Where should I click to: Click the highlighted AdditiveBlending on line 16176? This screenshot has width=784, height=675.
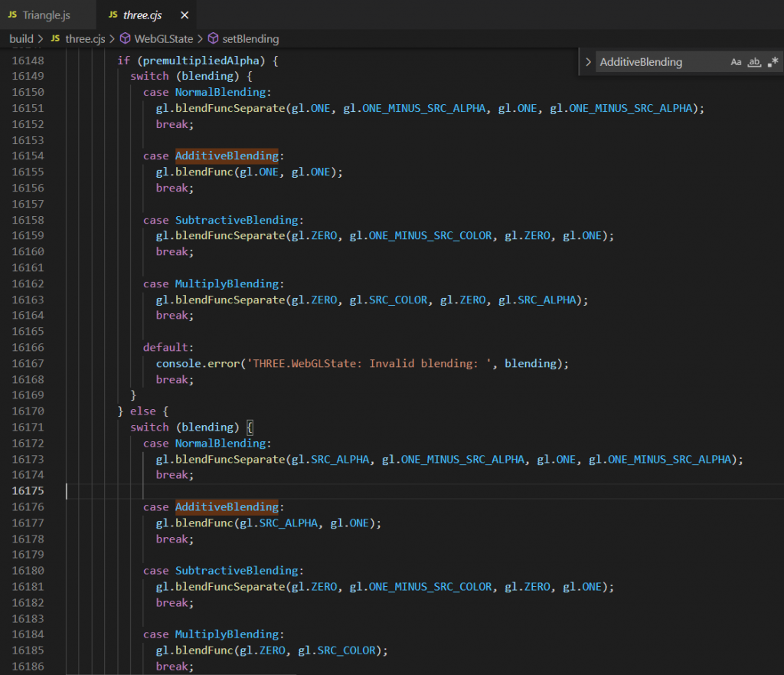click(x=227, y=507)
